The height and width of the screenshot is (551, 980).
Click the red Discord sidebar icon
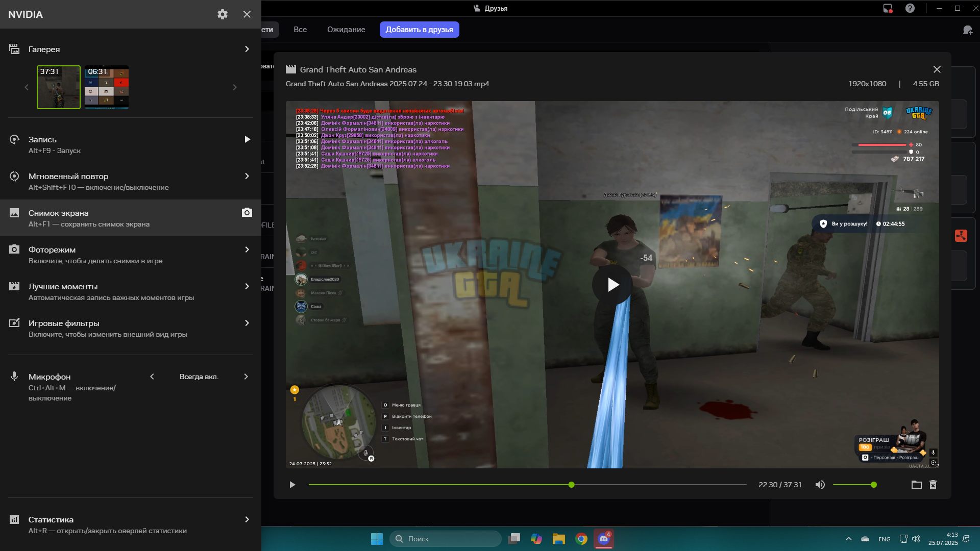pos(961,236)
